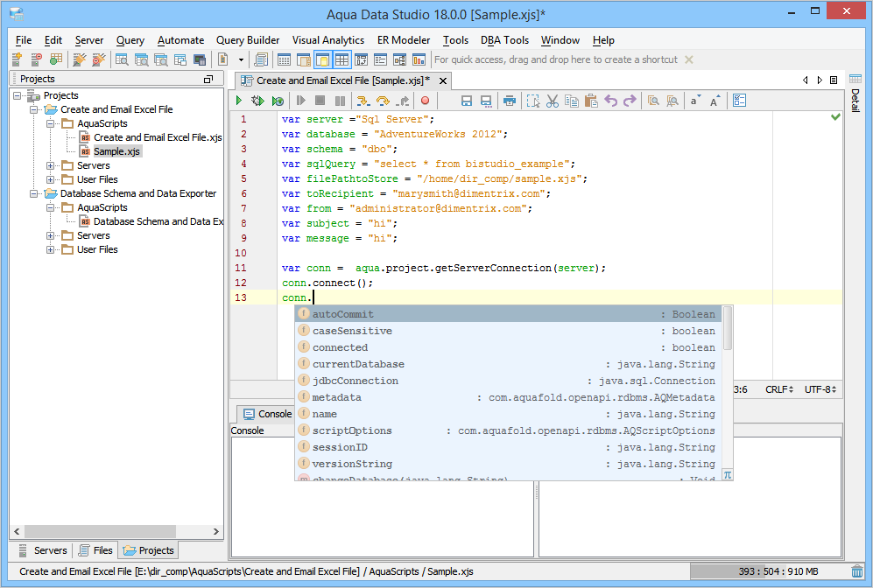Image resolution: width=873 pixels, height=588 pixels.
Task: Redo the edit with purple forward arrow
Action: click(630, 101)
